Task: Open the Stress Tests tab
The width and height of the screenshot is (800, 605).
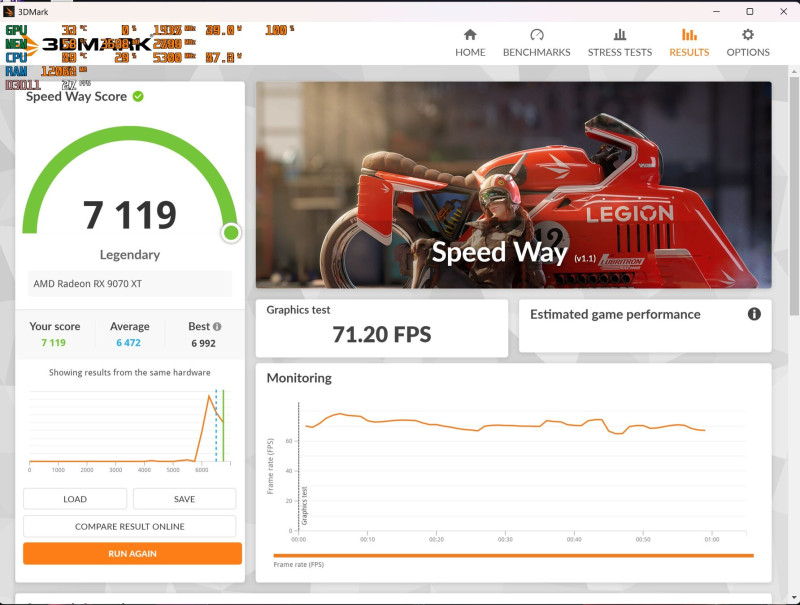Action: click(x=619, y=43)
